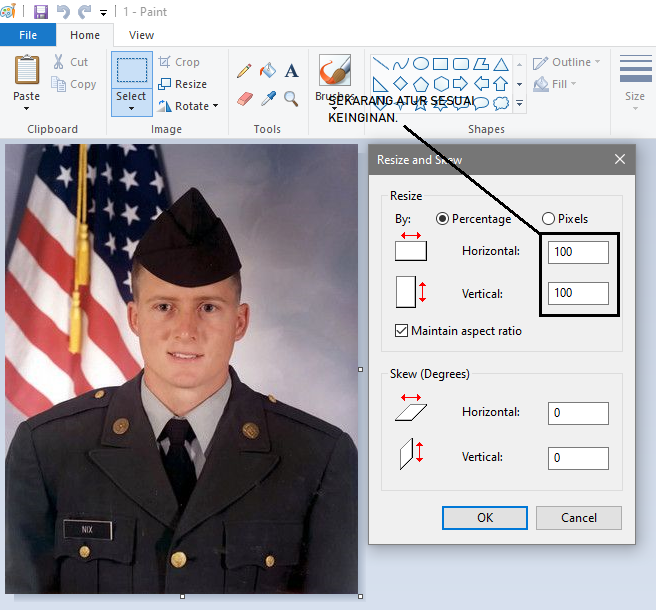The image size is (656, 610).
Task: Choose the Select rectangle tool
Action: point(132,70)
